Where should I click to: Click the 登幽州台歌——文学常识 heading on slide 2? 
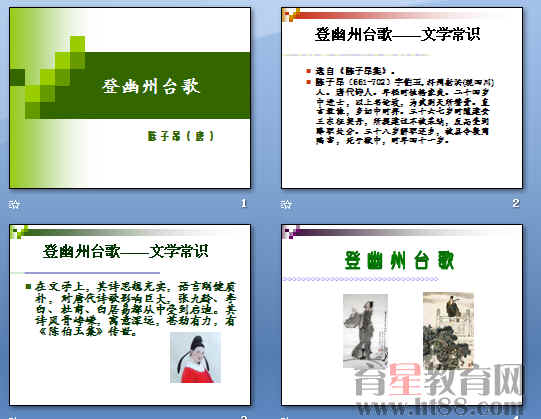pyautogui.click(x=397, y=35)
